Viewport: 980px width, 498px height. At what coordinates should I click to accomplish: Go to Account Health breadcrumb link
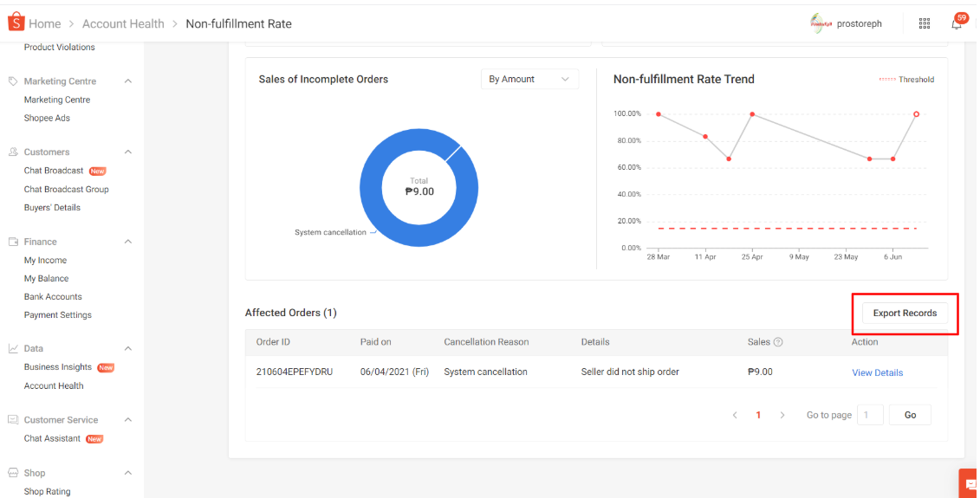(123, 23)
